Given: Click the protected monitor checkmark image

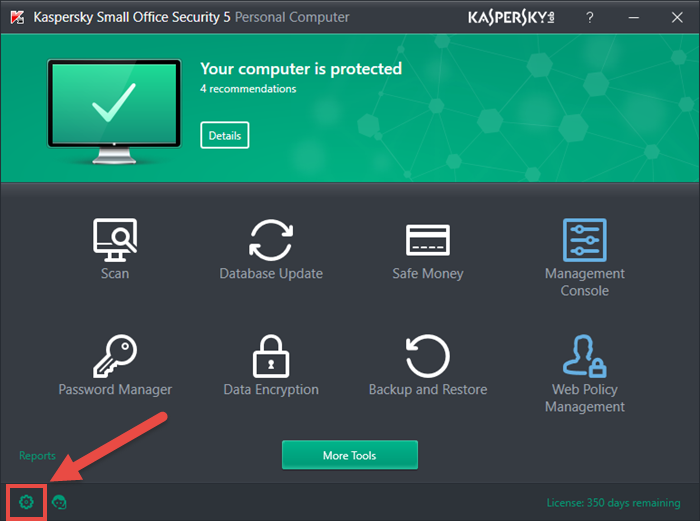Looking at the screenshot, I should [x=114, y=112].
